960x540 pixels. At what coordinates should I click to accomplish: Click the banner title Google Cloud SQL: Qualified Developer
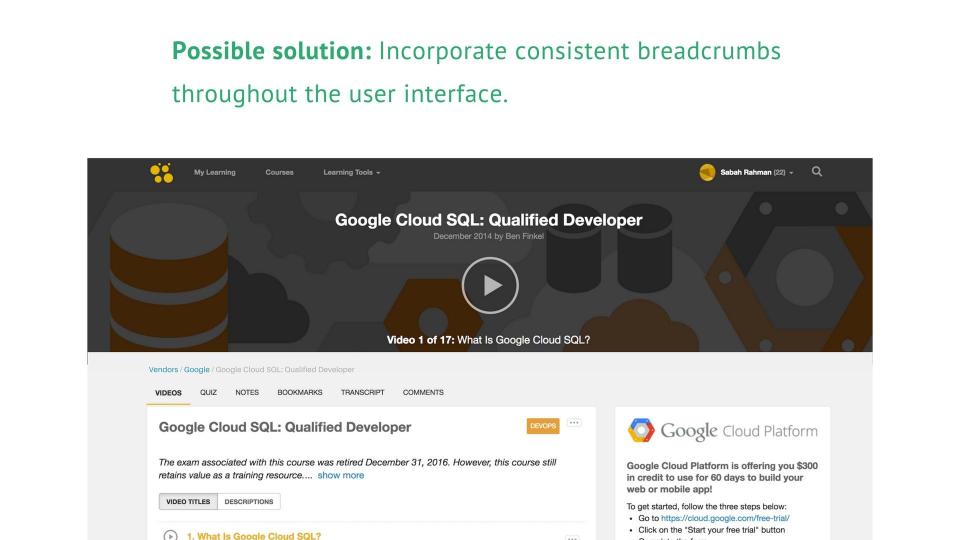click(x=489, y=220)
